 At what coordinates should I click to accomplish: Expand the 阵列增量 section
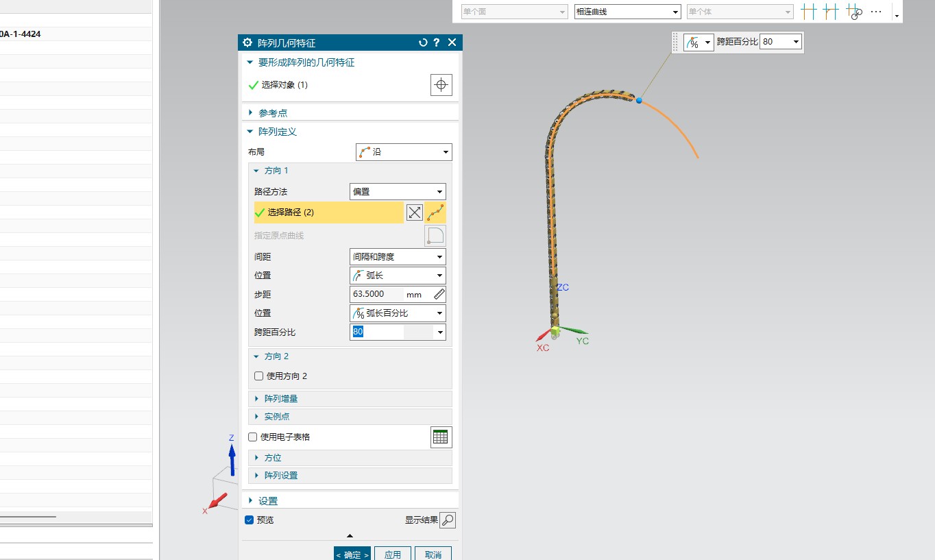[x=257, y=399]
